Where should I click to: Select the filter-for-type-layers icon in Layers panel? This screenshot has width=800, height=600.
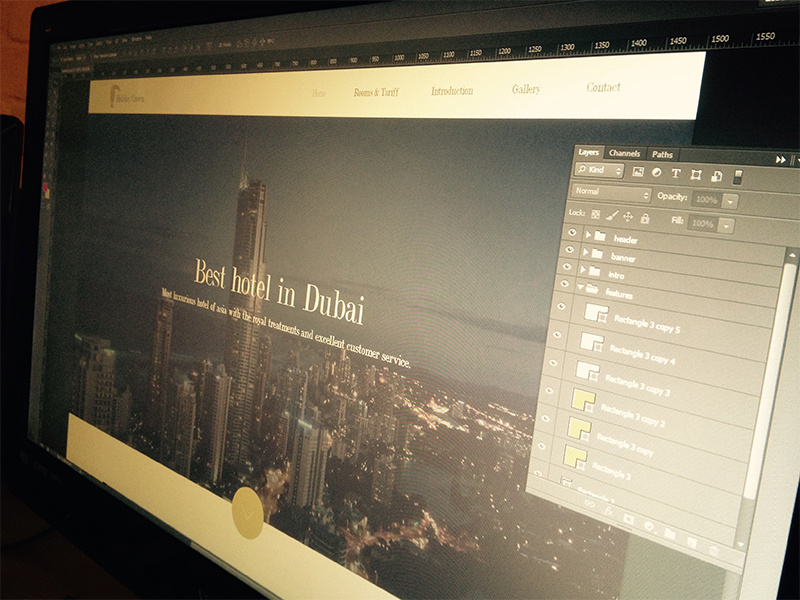[x=675, y=173]
